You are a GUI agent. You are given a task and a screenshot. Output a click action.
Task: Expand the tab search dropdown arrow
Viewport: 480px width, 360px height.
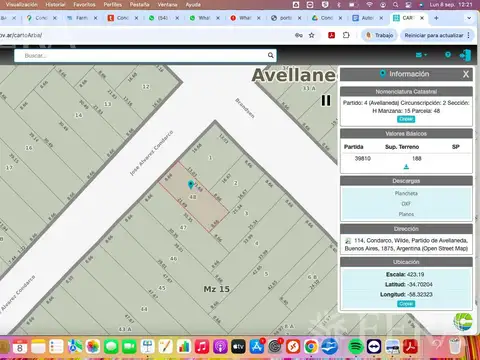pos(469,18)
